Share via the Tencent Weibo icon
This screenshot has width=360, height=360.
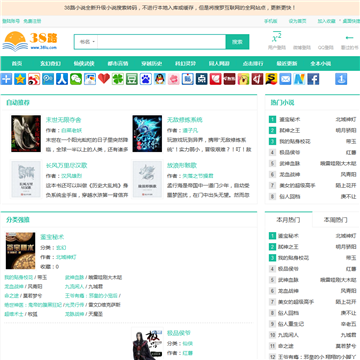[48, 79]
